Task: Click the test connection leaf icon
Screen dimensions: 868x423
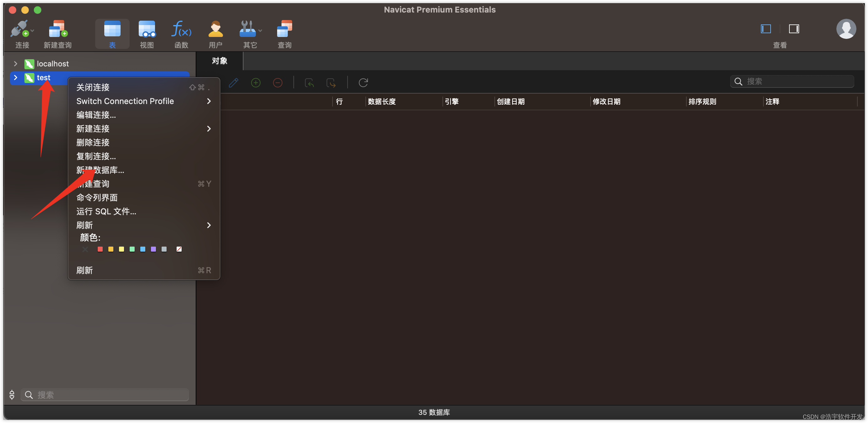Action: coord(29,77)
